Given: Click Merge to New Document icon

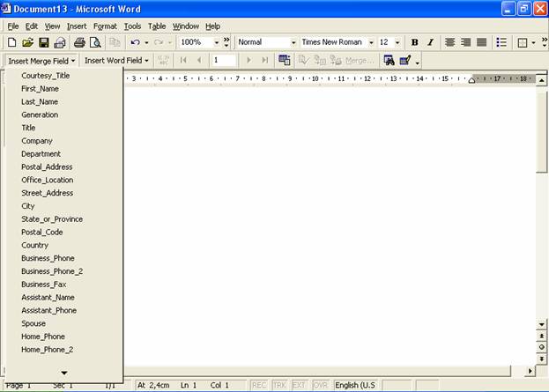Looking at the screenshot, I should (x=320, y=60).
